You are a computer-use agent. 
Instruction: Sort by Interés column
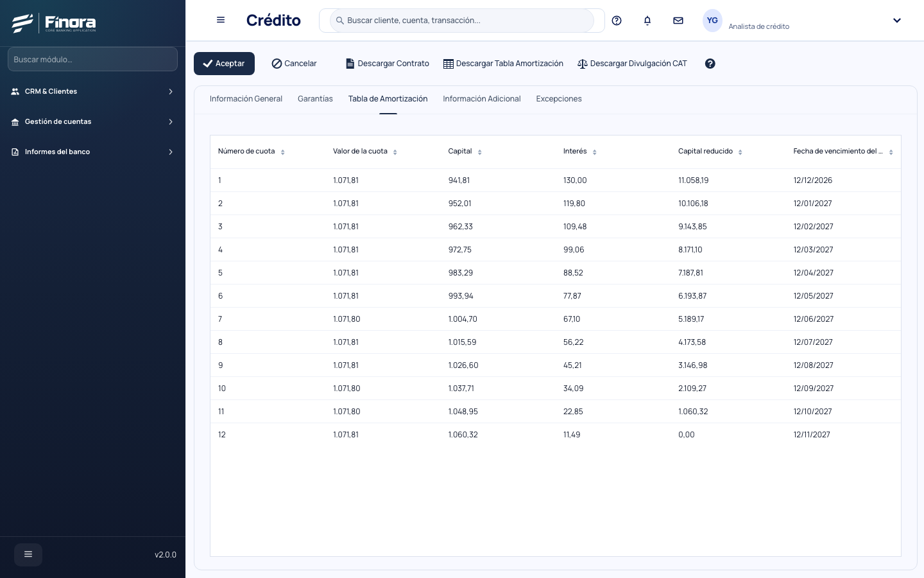[x=595, y=152]
